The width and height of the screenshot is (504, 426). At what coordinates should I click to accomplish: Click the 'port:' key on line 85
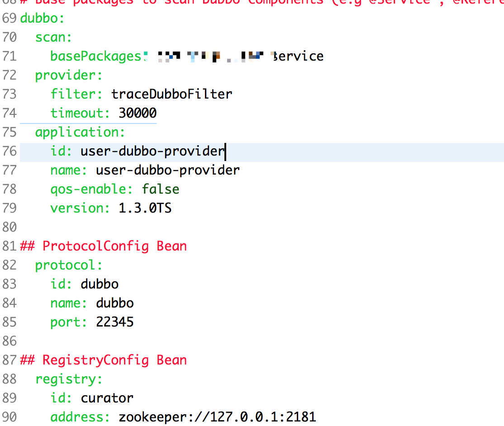click(x=68, y=322)
